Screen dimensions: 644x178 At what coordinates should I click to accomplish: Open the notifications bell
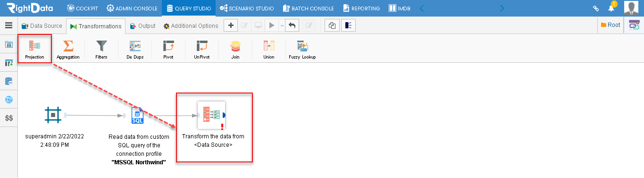[611, 8]
